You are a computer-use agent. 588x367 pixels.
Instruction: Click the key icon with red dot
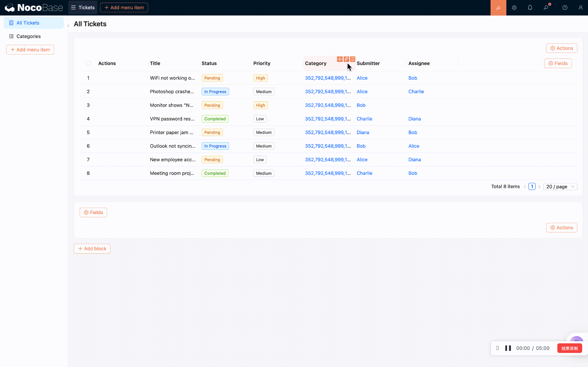click(x=546, y=8)
